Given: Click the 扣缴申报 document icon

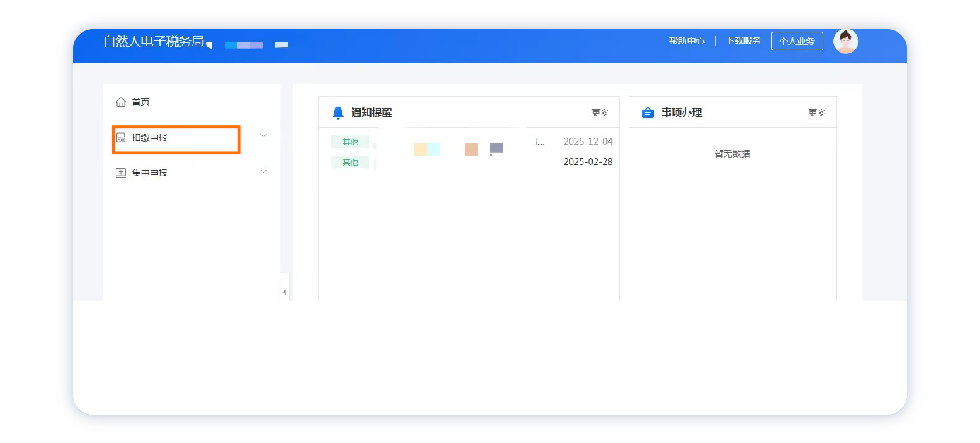Looking at the screenshot, I should (121, 138).
